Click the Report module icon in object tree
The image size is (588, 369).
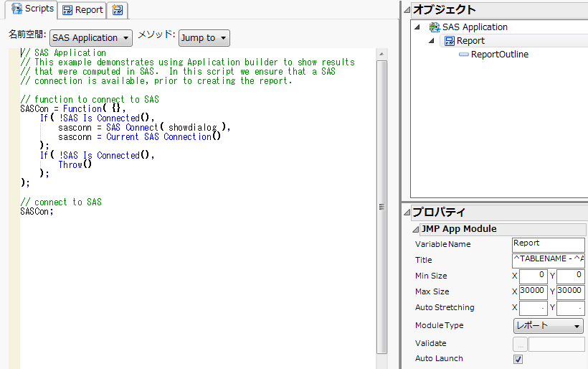tap(449, 41)
